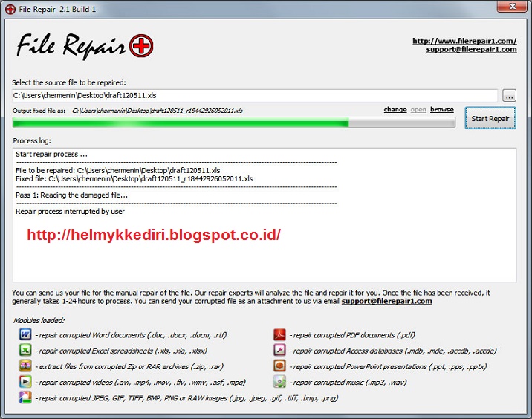532x419 pixels.
Task: Click 'repair corrupted JPEG, GIF, TIFF' text
Action: coord(187,398)
